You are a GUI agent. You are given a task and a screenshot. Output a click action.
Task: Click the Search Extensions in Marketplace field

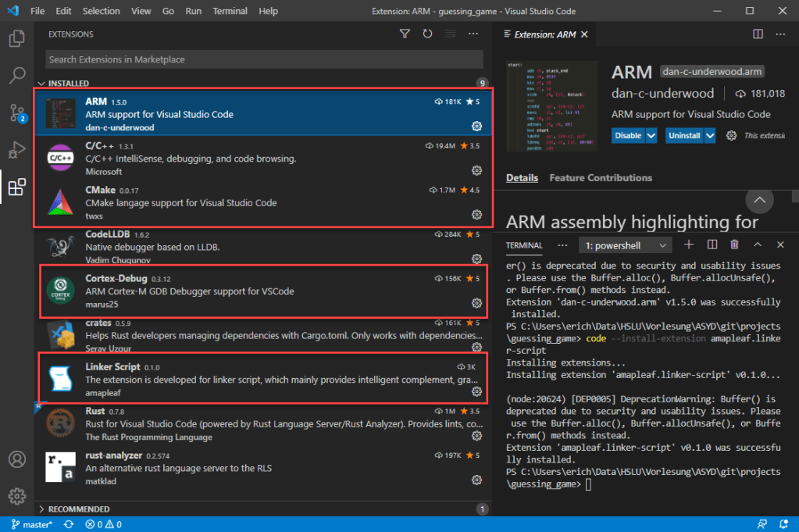coord(264,59)
